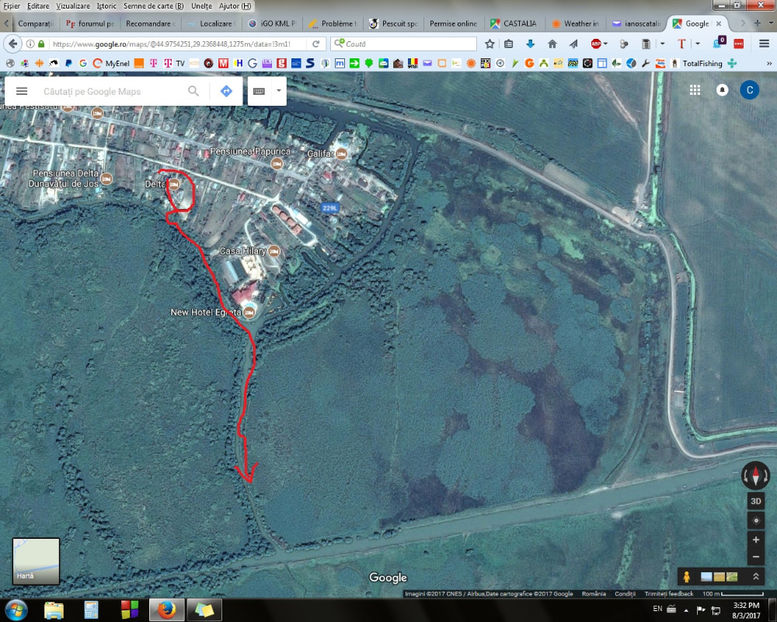Image resolution: width=777 pixels, height=622 pixels.
Task: Expand the imagery strip with double chevron
Action: (x=756, y=577)
